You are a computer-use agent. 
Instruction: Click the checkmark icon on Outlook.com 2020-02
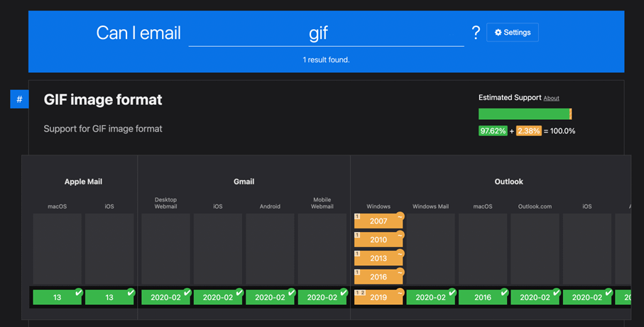coord(556,292)
